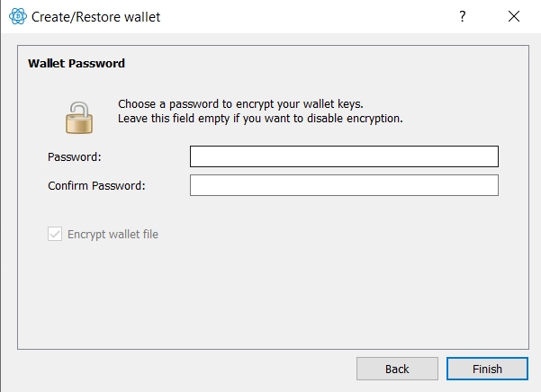Close the Create/Restore wallet dialog
The width and height of the screenshot is (541, 392).
coord(514,16)
